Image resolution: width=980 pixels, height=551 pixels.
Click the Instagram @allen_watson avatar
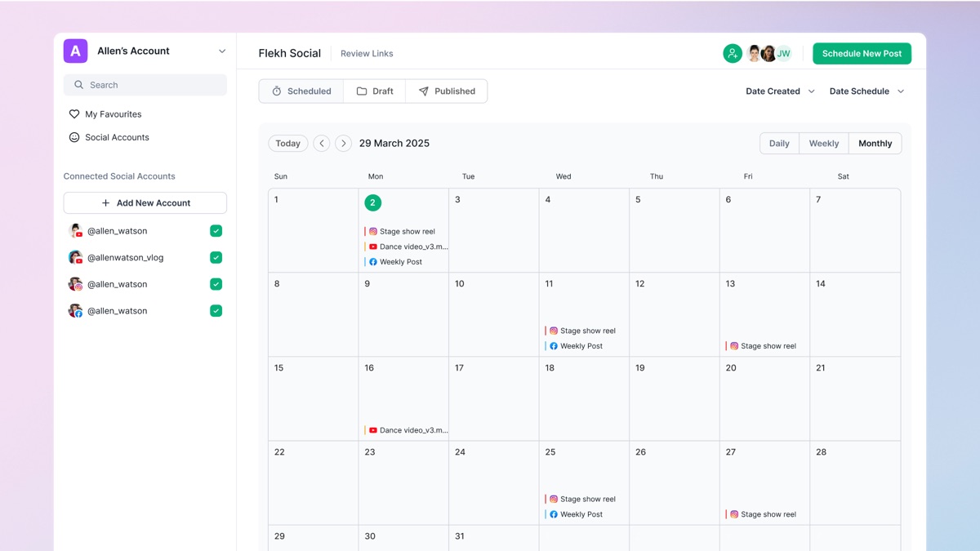pos(75,284)
